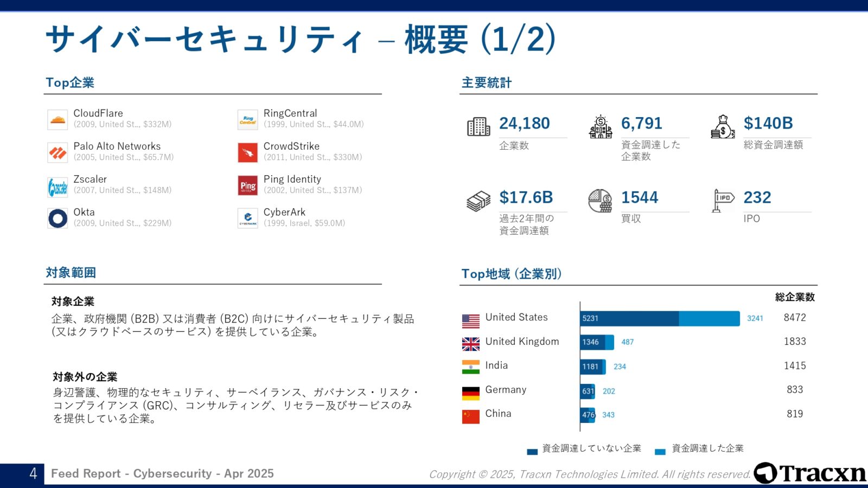Click the Zscaler company name
Viewport: 868px width, 488px height.
(x=90, y=179)
